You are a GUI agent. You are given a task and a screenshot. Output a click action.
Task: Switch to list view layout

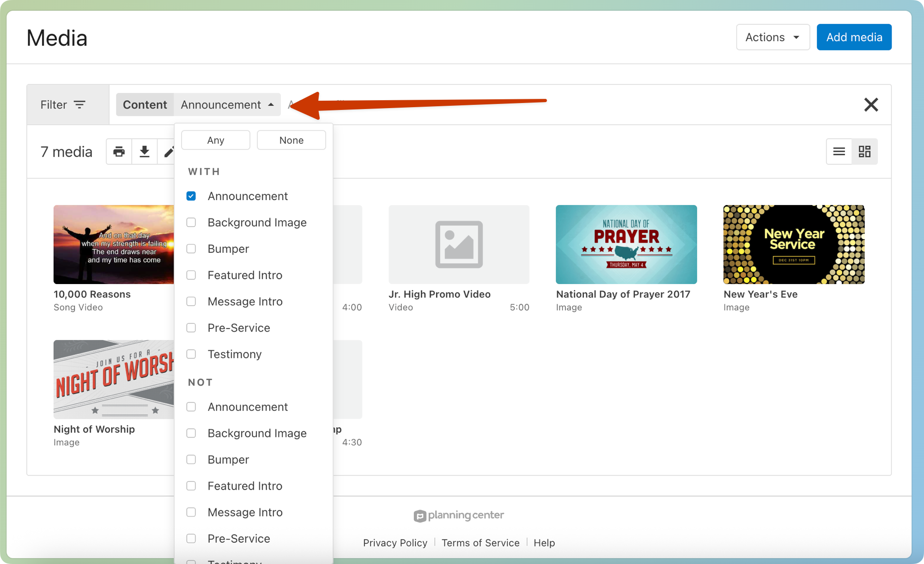tap(839, 152)
